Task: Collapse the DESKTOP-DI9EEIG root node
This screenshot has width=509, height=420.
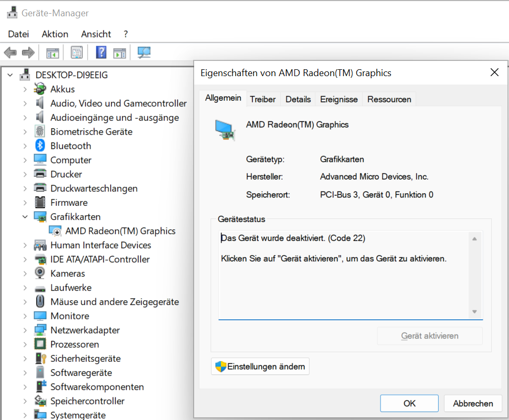Action: click(10, 75)
